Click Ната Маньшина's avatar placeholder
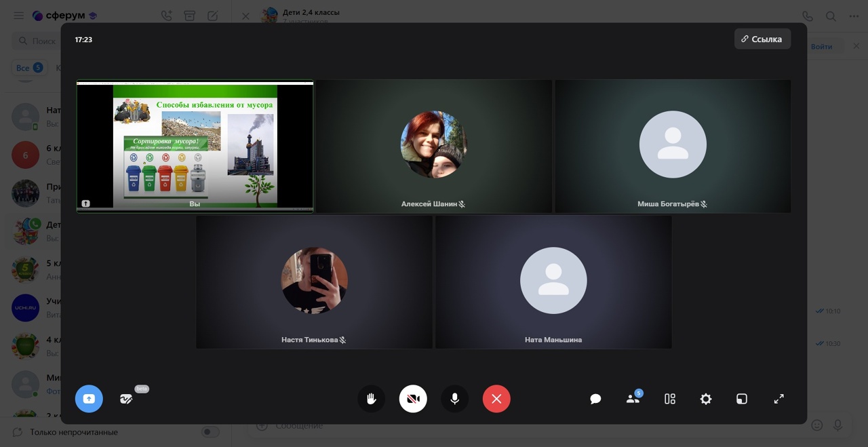This screenshot has height=447, width=868. pos(553,280)
